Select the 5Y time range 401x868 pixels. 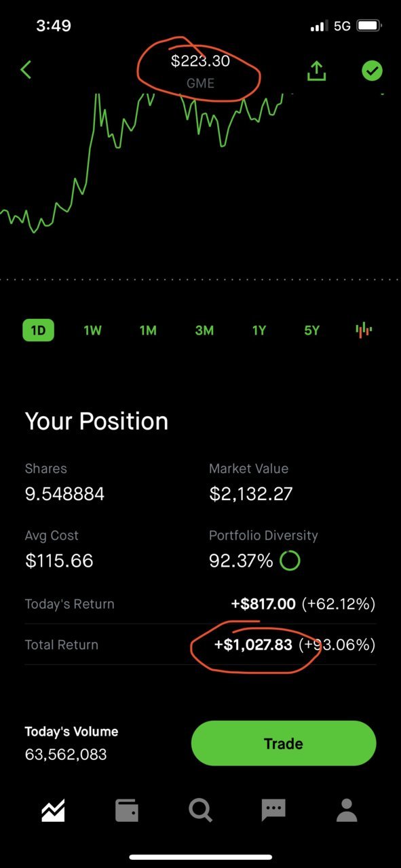[311, 331]
